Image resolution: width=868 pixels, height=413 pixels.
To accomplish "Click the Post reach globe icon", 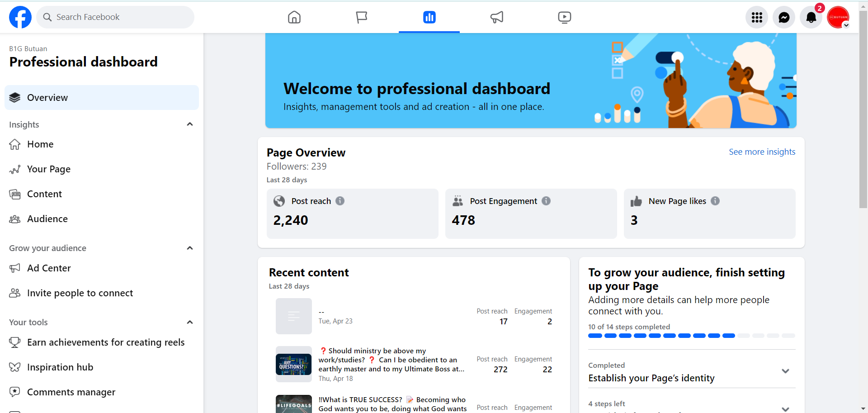I will pyautogui.click(x=279, y=201).
